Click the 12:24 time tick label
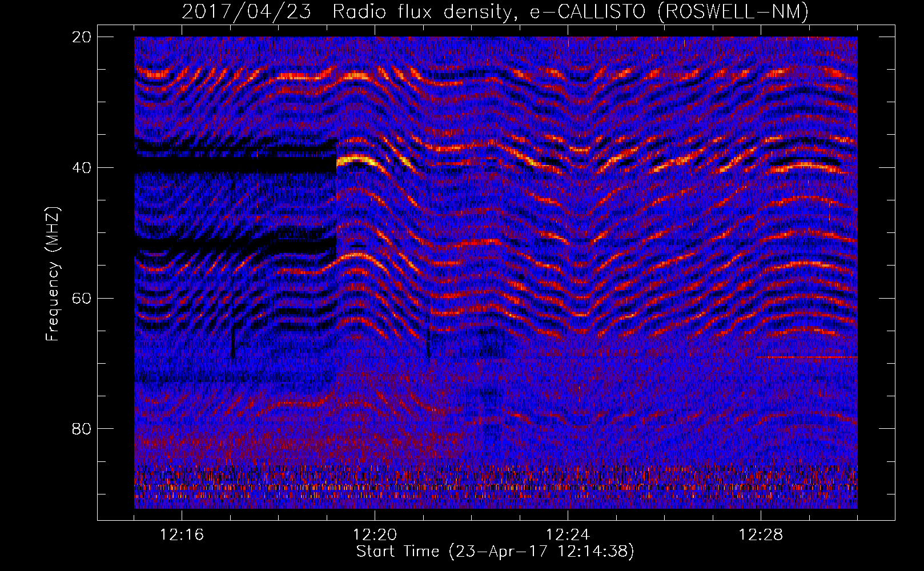This screenshot has width=924, height=571. [x=568, y=535]
